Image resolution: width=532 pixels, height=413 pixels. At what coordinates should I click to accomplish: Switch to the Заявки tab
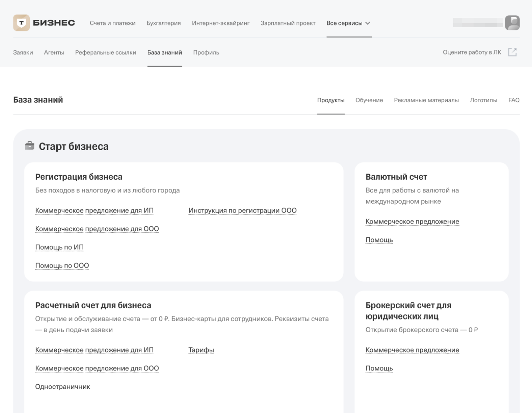23,52
